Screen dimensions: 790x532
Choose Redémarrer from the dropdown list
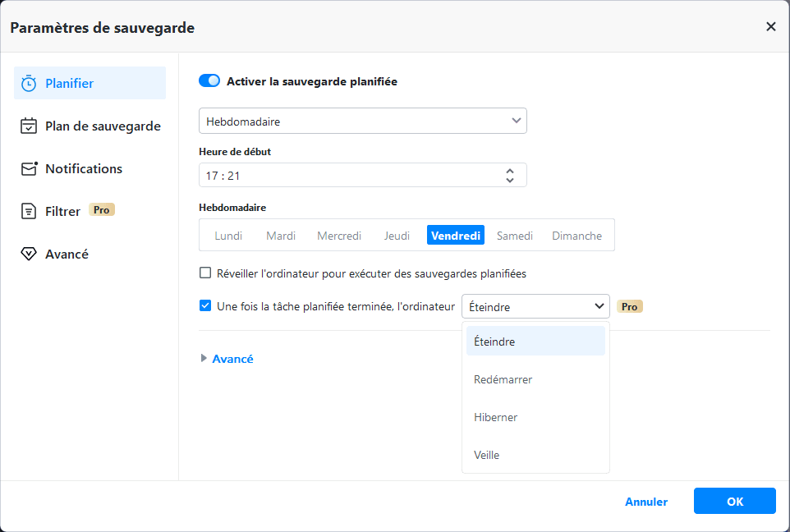click(x=503, y=379)
